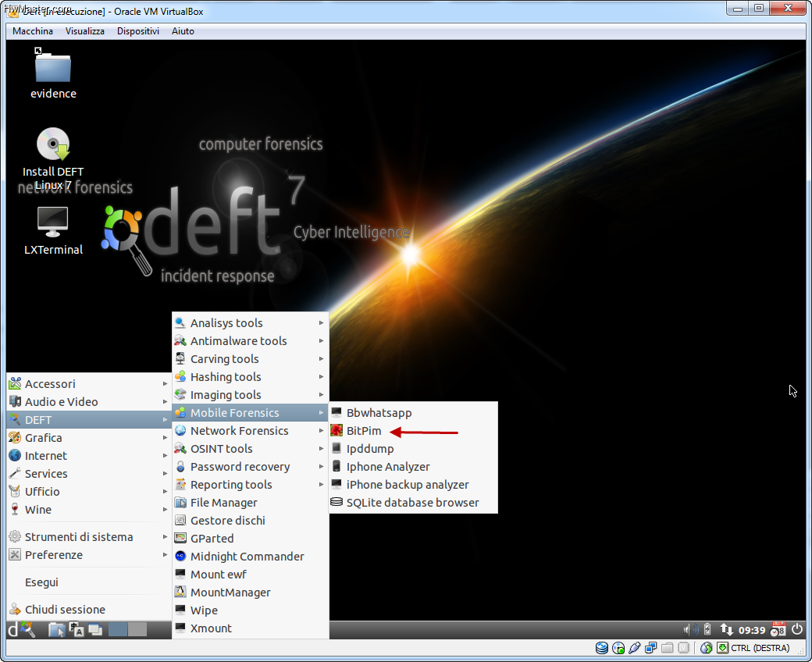This screenshot has width=812, height=662.
Task: Click the network up/down arrows tray icon
Action: (x=726, y=629)
